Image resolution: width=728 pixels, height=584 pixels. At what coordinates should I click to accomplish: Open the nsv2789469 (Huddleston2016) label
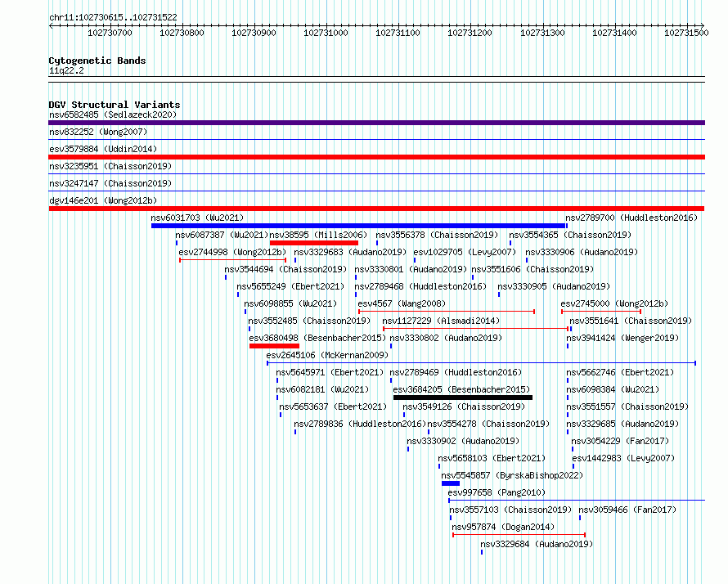[456, 372]
